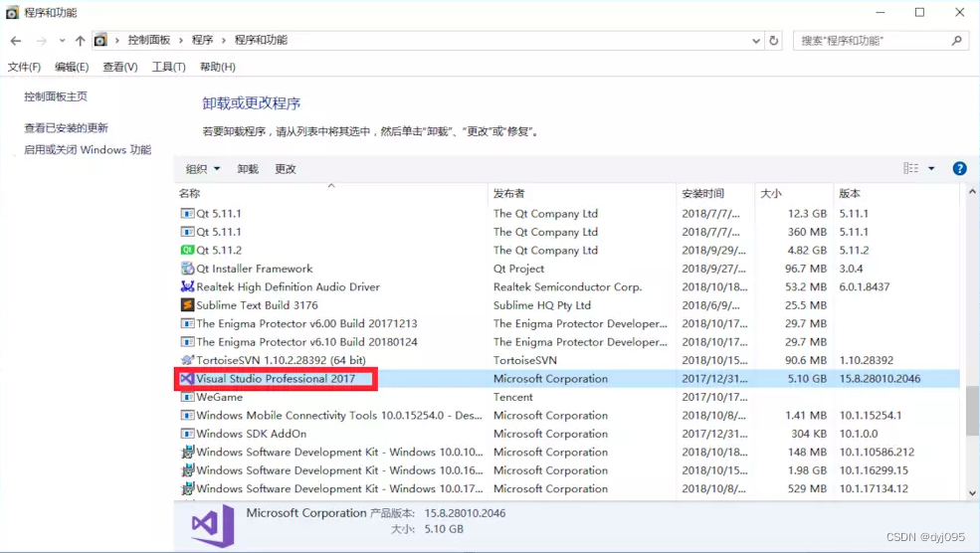980x553 pixels.
Task: Click version 15.8.28010.2046 in list row
Action: point(880,379)
